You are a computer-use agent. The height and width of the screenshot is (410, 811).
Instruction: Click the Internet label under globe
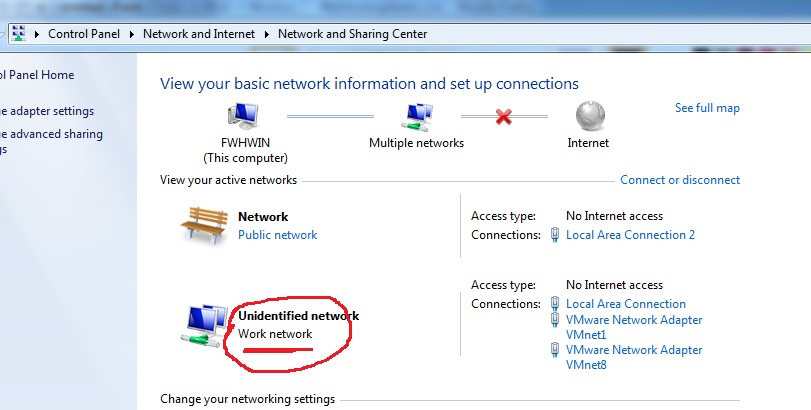click(588, 143)
